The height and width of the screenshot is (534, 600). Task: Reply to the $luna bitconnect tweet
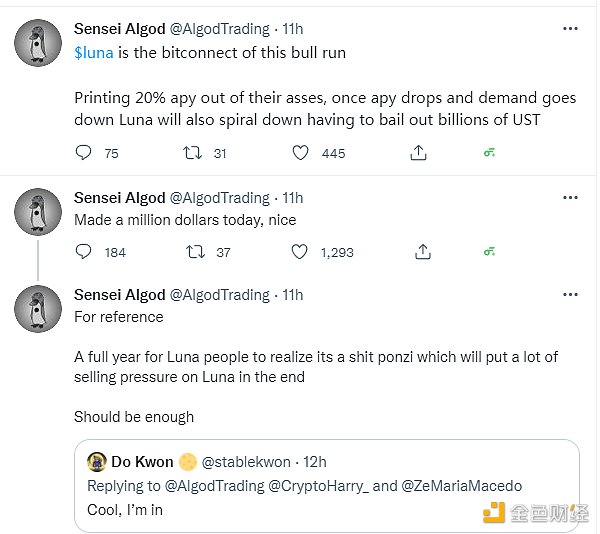pos(84,153)
